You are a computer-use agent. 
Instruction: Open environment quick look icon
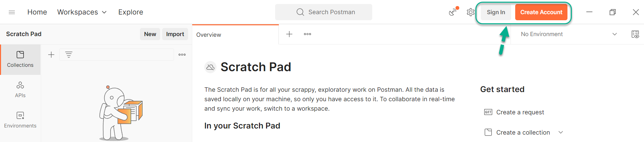(x=635, y=34)
